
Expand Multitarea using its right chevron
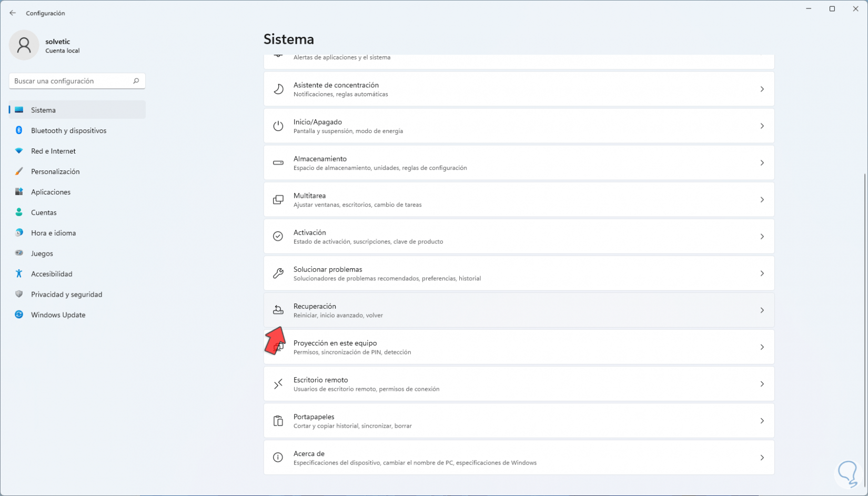tap(762, 200)
